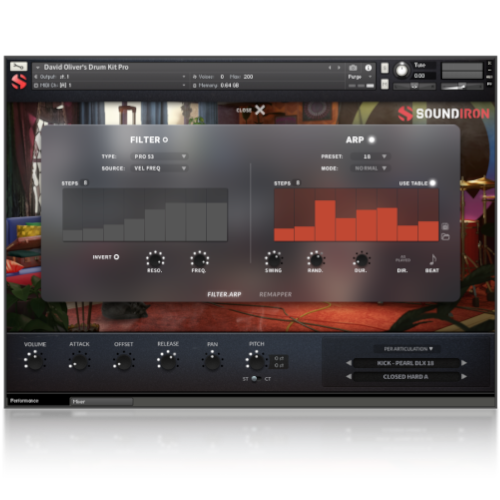The image size is (500, 500).
Task: Click the last bar in filter step table
Action: pos(217,221)
